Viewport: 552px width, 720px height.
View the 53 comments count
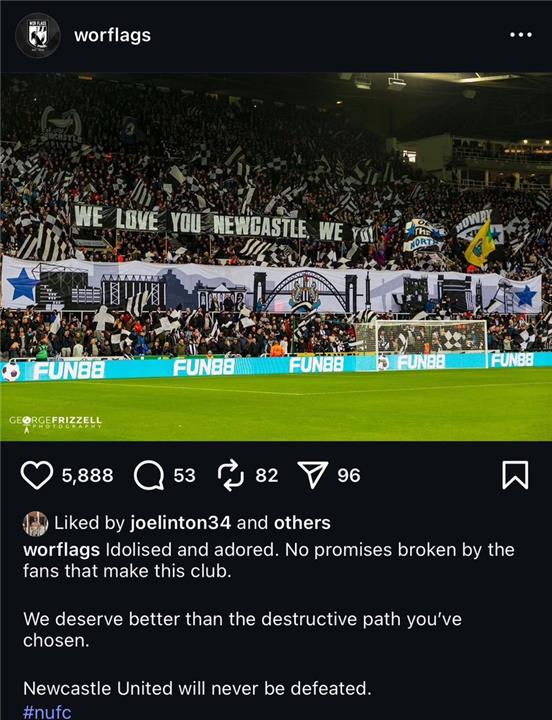(x=185, y=475)
